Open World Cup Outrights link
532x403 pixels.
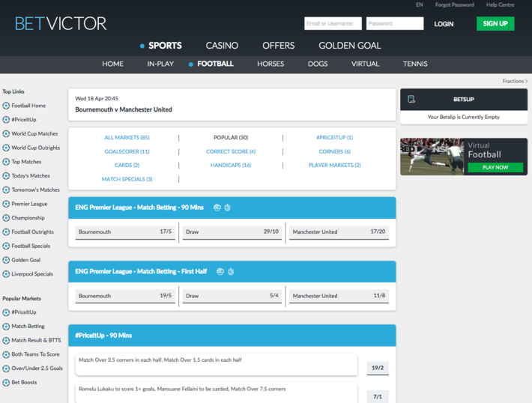(x=36, y=148)
